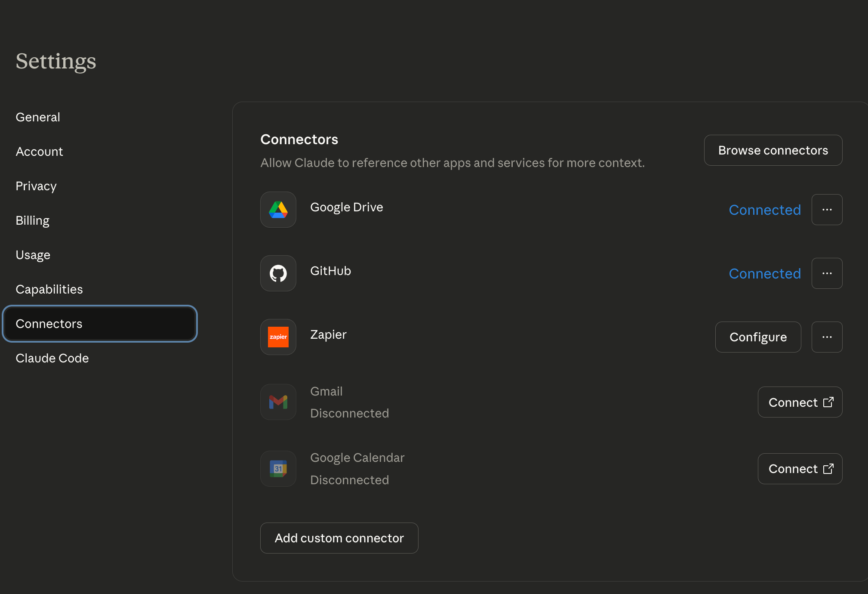This screenshot has width=868, height=594.
Task: View the Usage settings page
Action: (x=33, y=255)
